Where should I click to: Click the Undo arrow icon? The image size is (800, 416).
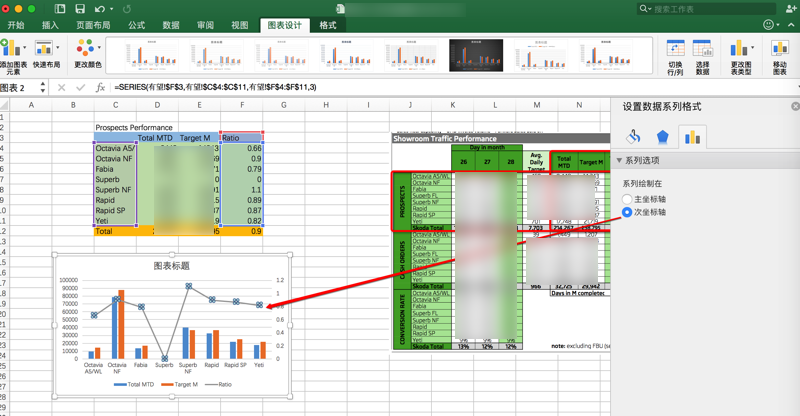[99, 9]
